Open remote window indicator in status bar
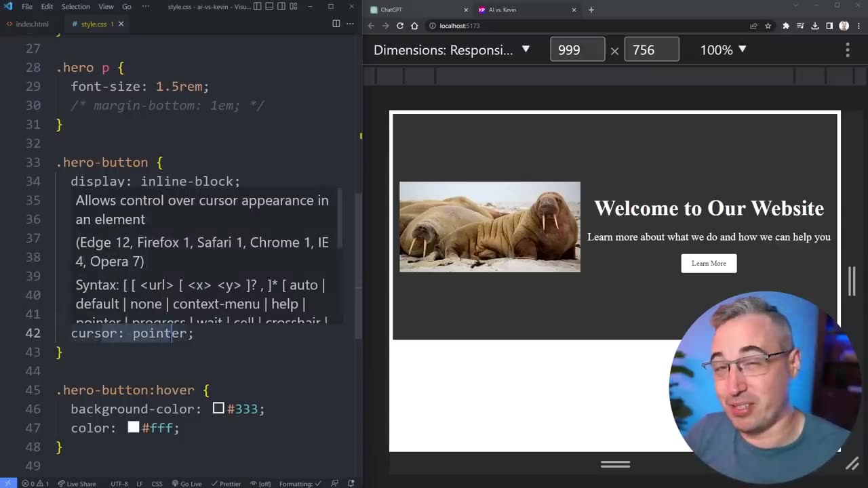Image resolution: width=868 pixels, height=488 pixels. (8, 483)
